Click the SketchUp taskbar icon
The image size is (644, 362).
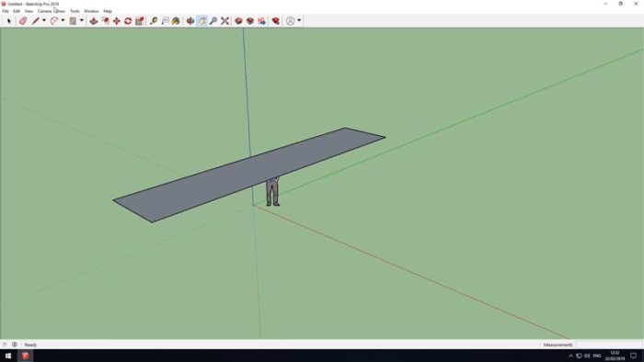tap(26, 356)
